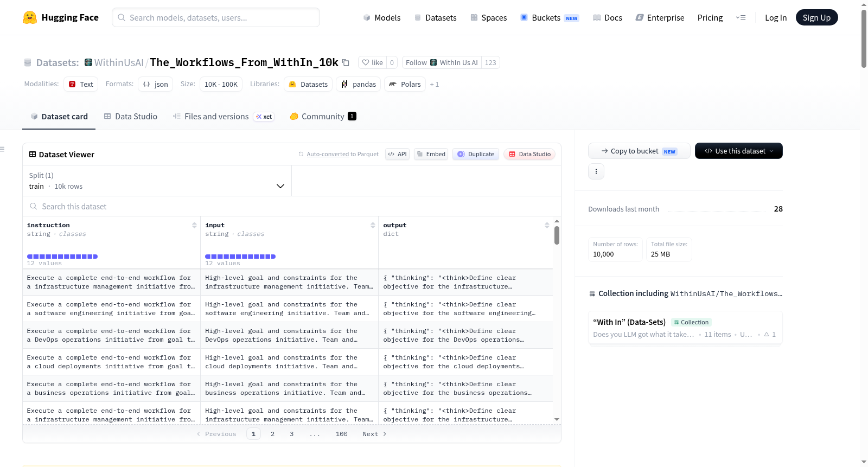Click the Hugging Face logo icon
Screen dimensions: 868x467
click(30, 17)
